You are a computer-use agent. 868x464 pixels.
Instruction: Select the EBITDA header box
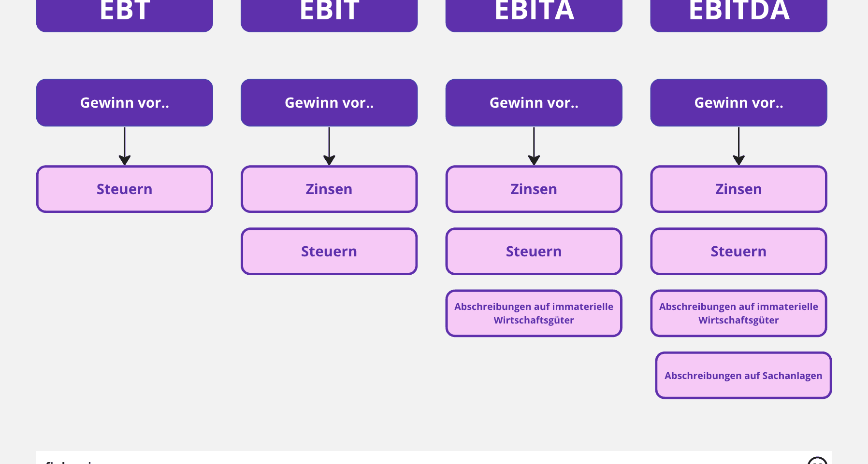coord(738,14)
